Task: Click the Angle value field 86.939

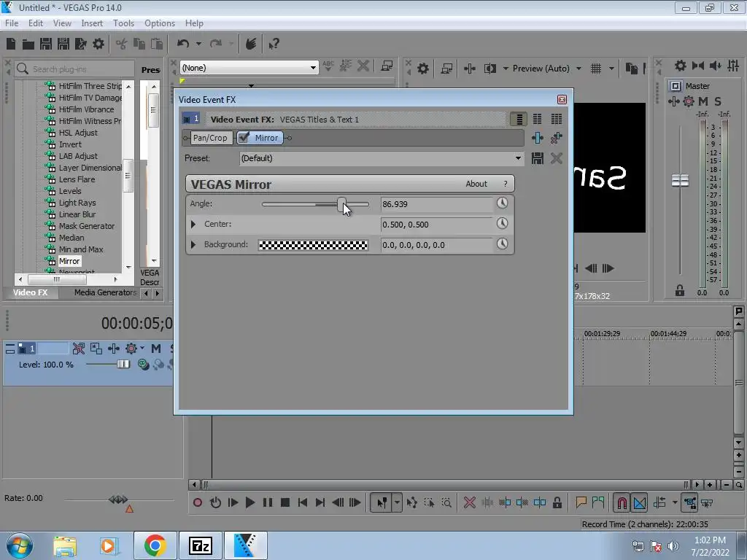Action: (x=437, y=204)
